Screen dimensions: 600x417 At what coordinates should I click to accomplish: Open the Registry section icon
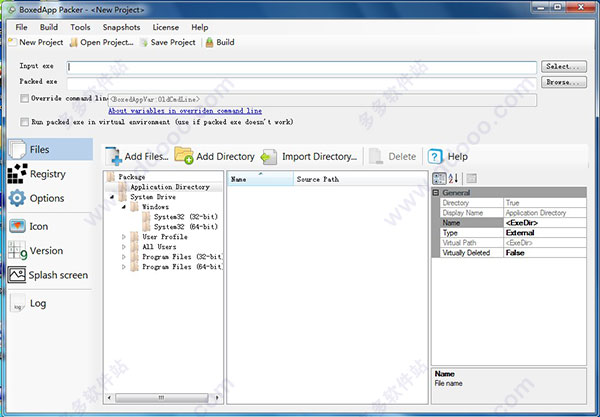17,174
